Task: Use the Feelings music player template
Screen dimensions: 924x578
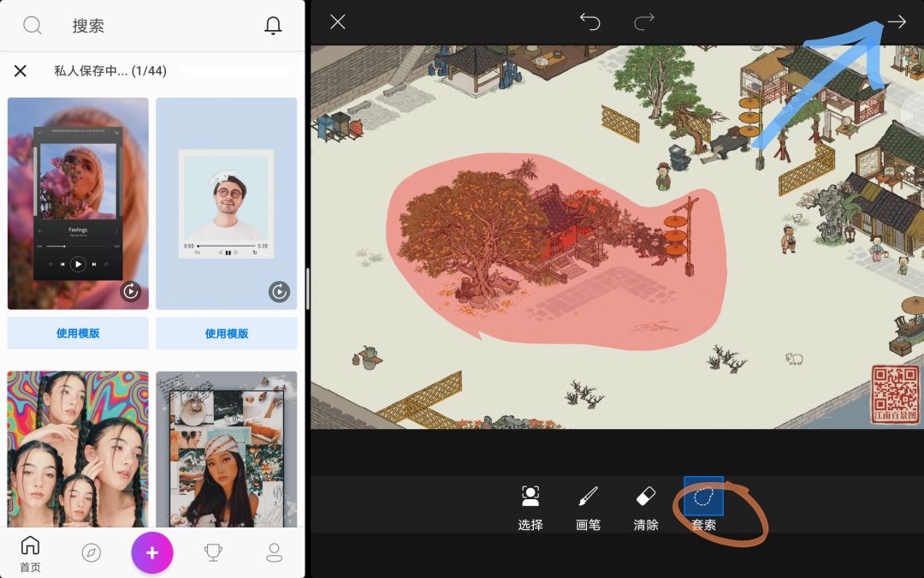Action: [x=78, y=333]
